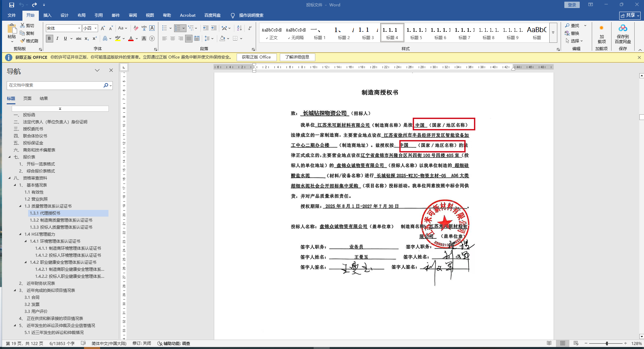Click Save to Baidu Netdisk icon

(623, 34)
